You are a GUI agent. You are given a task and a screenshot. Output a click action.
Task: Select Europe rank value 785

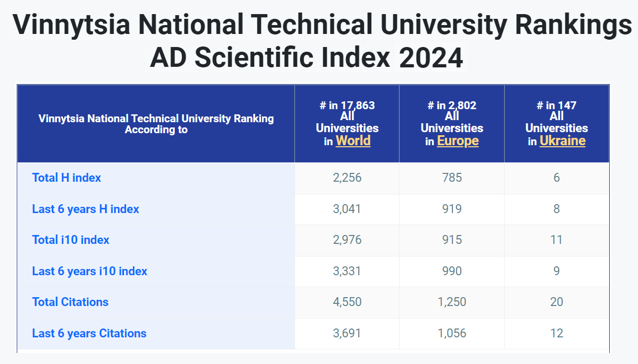(x=452, y=178)
